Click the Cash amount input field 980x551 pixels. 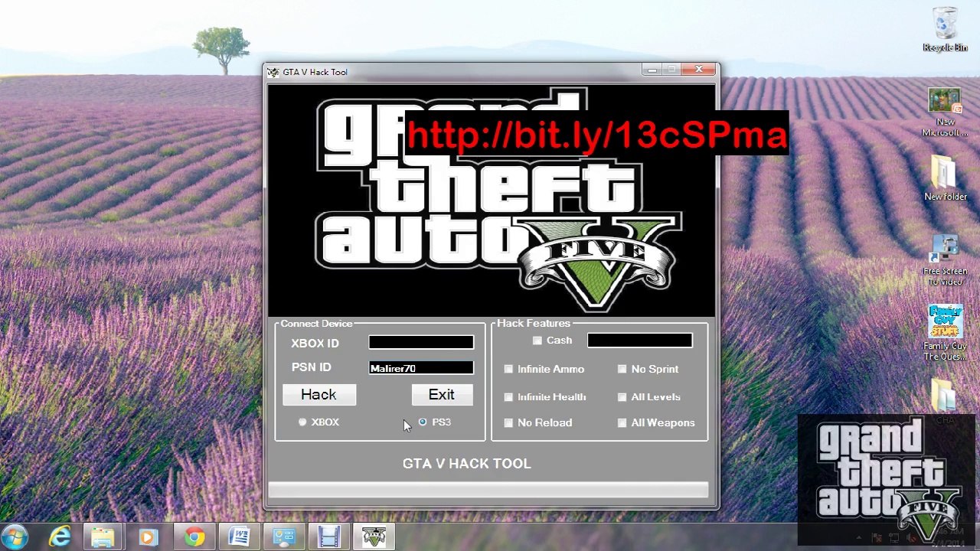click(640, 341)
